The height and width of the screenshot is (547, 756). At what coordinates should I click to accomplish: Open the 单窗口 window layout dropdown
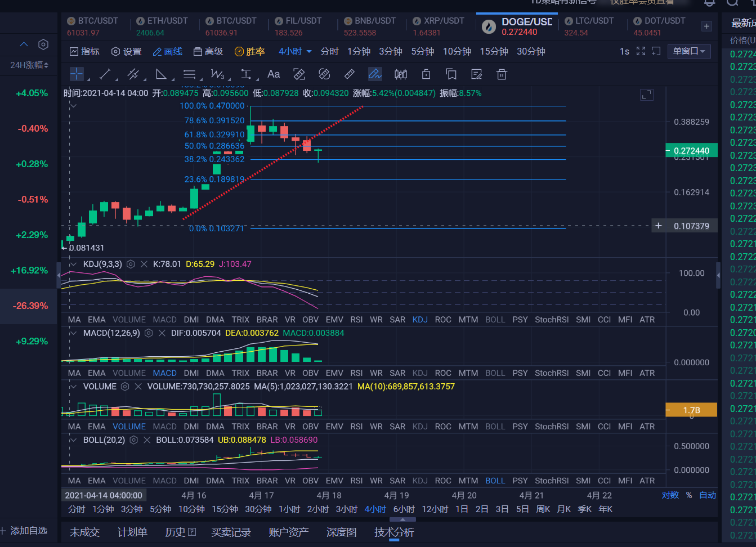pyautogui.click(x=689, y=51)
